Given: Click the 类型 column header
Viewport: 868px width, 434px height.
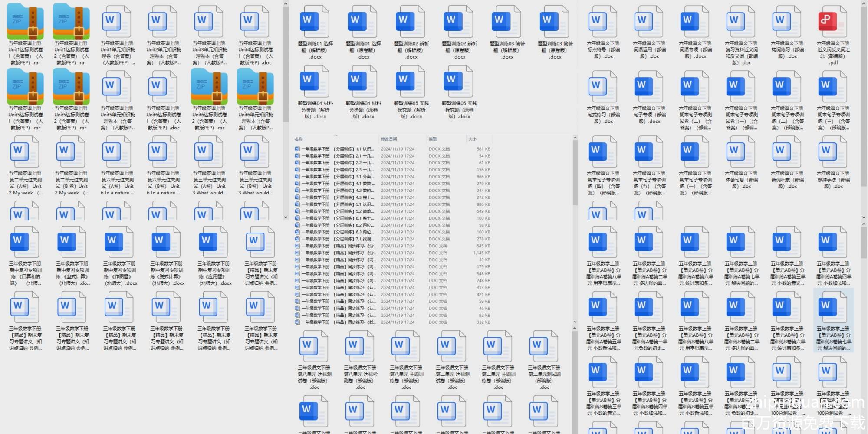Looking at the screenshot, I should click(433, 139).
